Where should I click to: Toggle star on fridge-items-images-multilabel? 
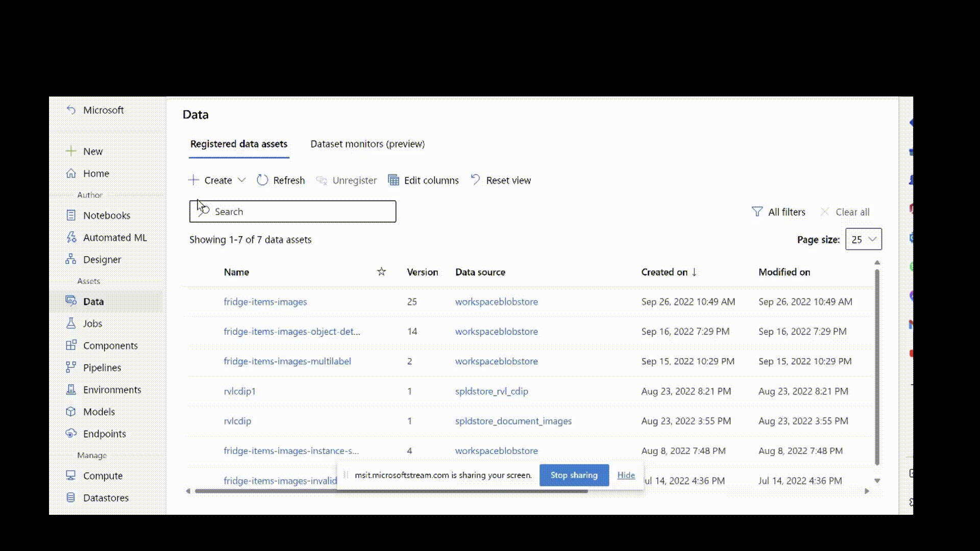pyautogui.click(x=382, y=361)
